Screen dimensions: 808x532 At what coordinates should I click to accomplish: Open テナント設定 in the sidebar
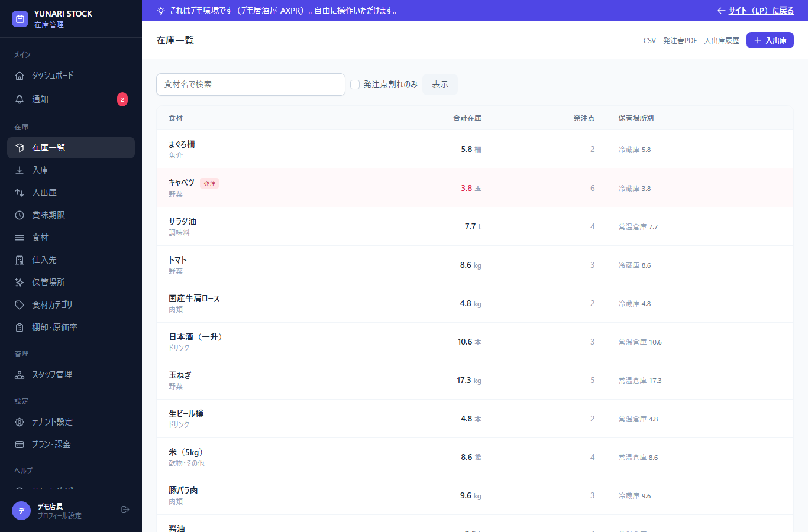coord(71,422)
